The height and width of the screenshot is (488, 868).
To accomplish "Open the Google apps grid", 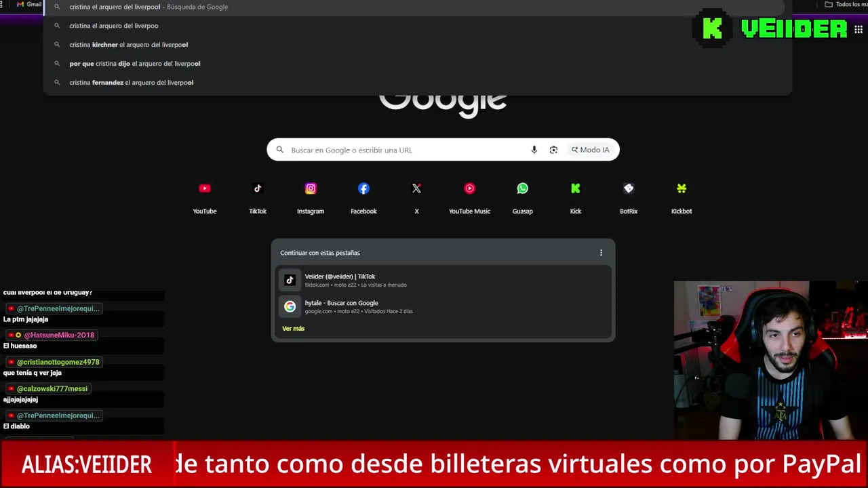I will (x=859, y=29).
